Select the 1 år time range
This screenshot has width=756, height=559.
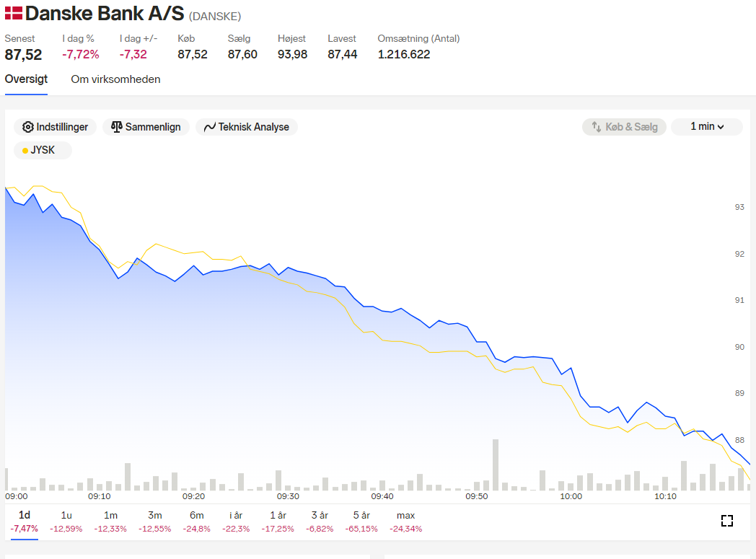coord(278,521)
